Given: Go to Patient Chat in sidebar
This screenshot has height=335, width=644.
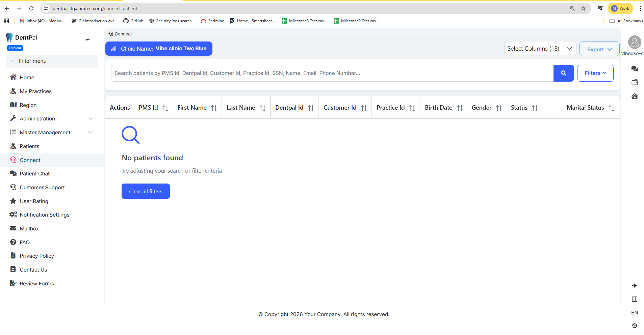Looking at the screenshot, I should coord(34,174).
